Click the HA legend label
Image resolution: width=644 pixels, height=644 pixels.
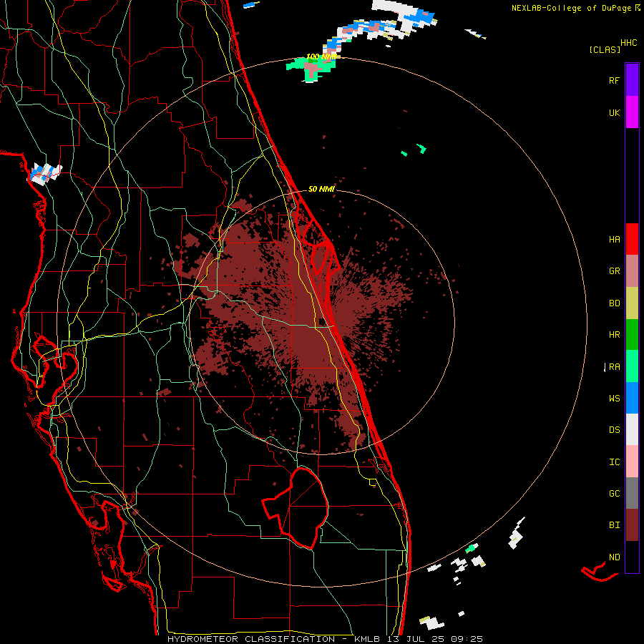(x=614, y=239)
